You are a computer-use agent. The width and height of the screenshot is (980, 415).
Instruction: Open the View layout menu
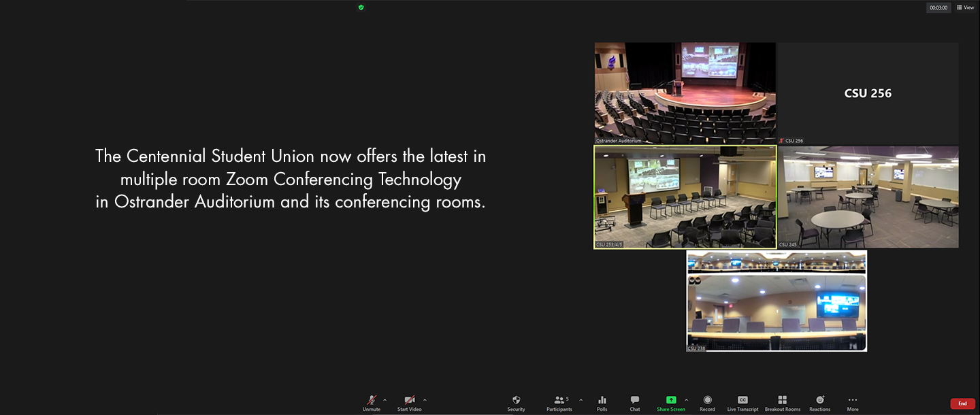pyautogui.click(x=965, y=7)
